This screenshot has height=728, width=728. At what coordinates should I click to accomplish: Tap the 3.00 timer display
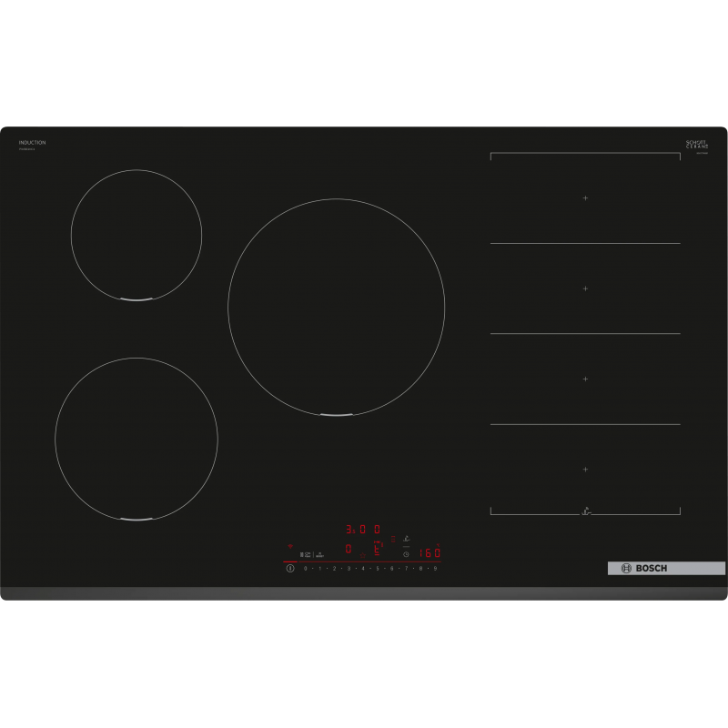click(x=362, y=529)
